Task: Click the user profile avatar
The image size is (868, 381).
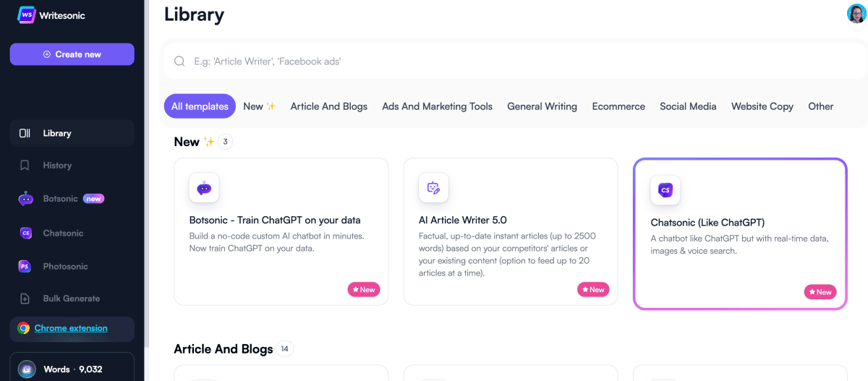Action: click(856, 14)
